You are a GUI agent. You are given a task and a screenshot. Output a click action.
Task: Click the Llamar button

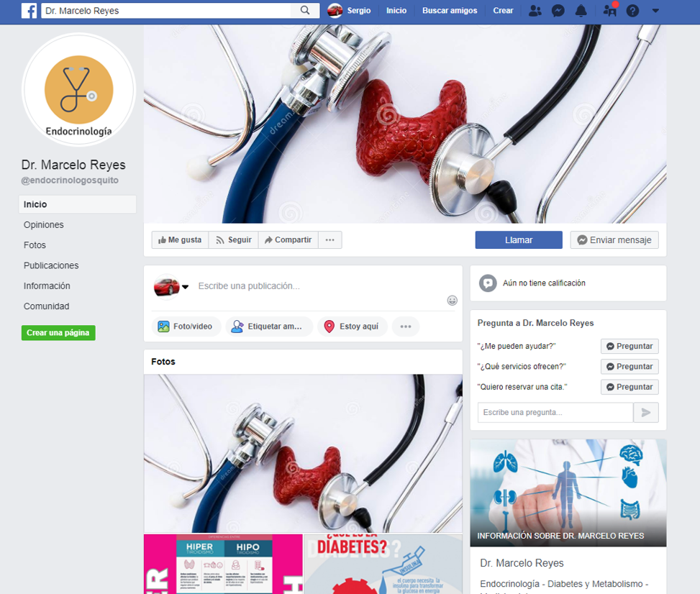click(519, 239)
